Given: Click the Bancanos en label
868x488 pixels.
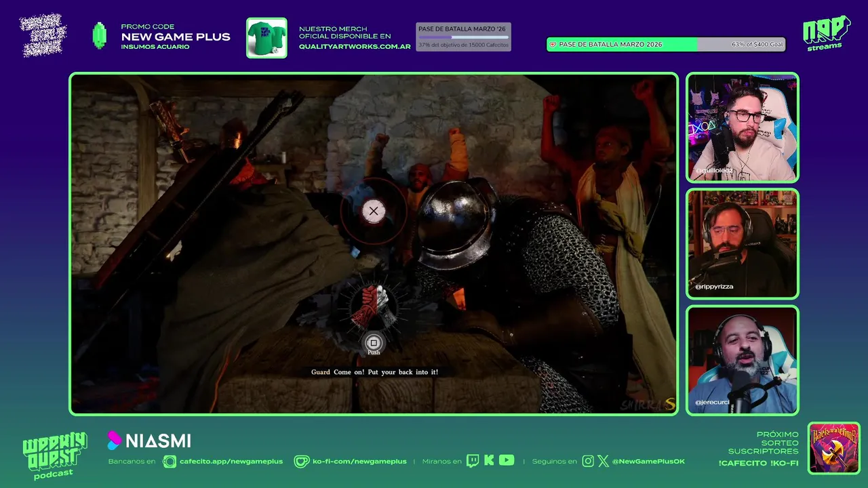Looking at the screenshot, I should [132, 462].
